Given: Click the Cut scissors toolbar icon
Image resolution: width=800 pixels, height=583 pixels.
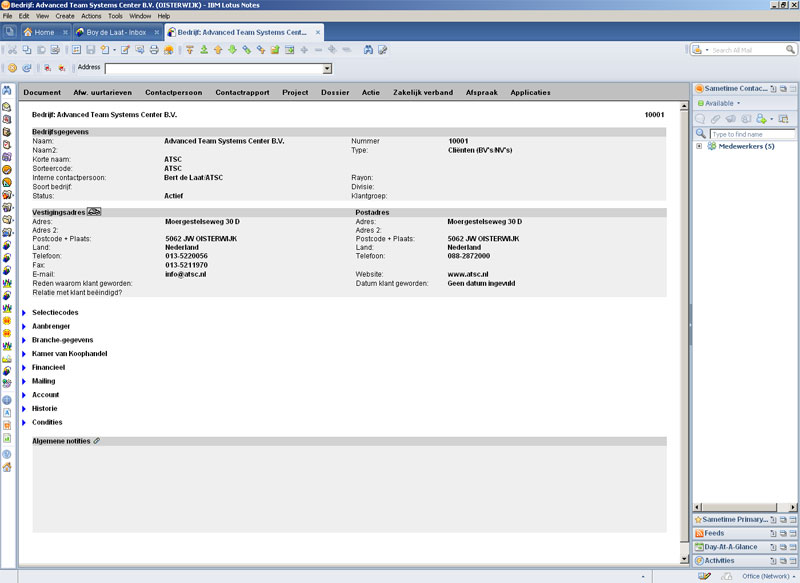Looking at the screenshot, I should pos(12,50).
